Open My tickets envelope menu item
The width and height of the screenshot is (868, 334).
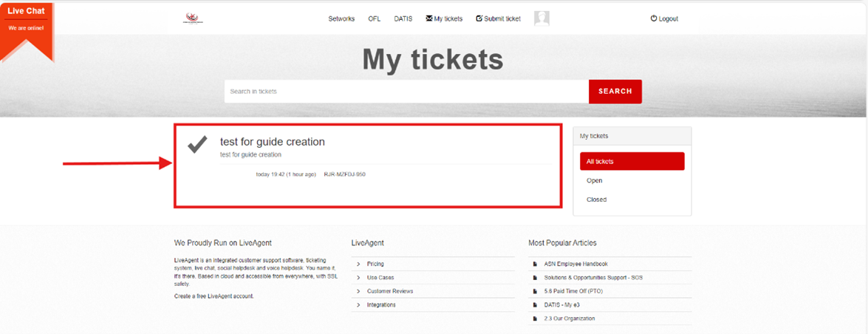coord(444,18)
